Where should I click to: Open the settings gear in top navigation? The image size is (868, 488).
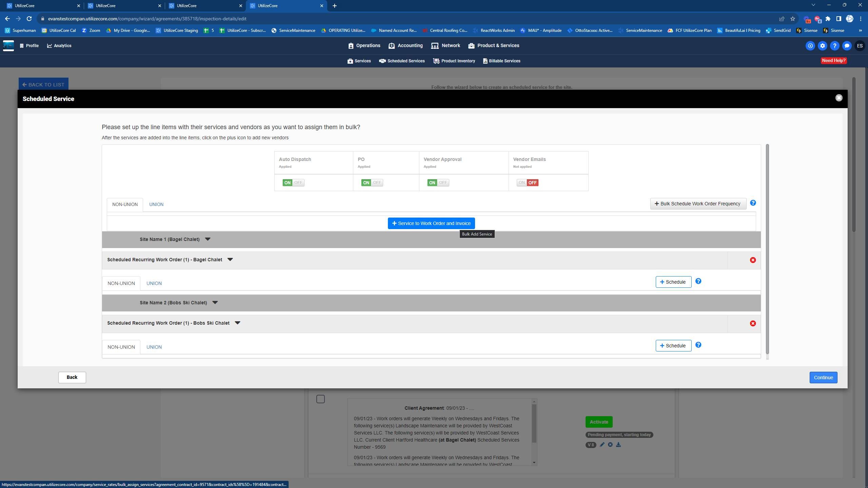pyautogui.click(x=822, y=46)
